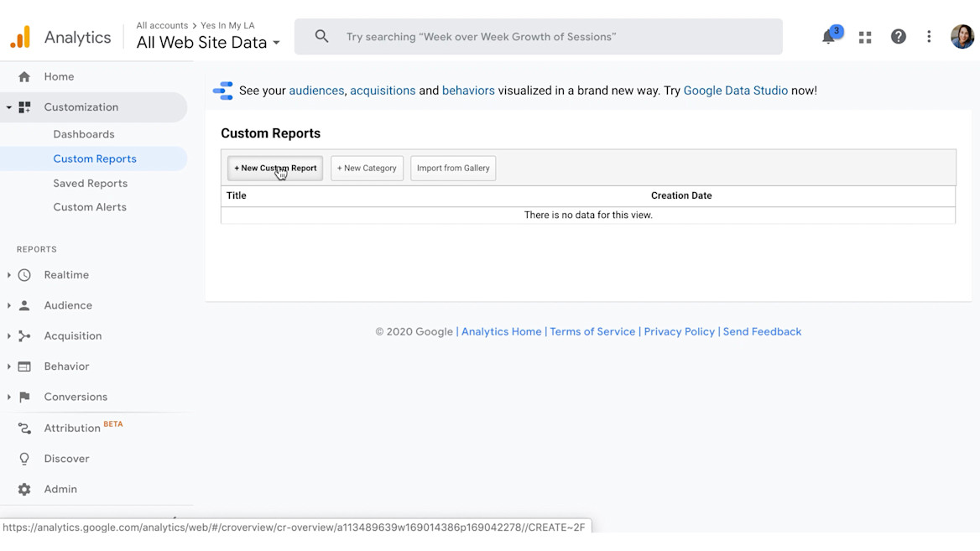Expand the Realtime reports arrow
980x551 pixels.
tap(8, 275)
